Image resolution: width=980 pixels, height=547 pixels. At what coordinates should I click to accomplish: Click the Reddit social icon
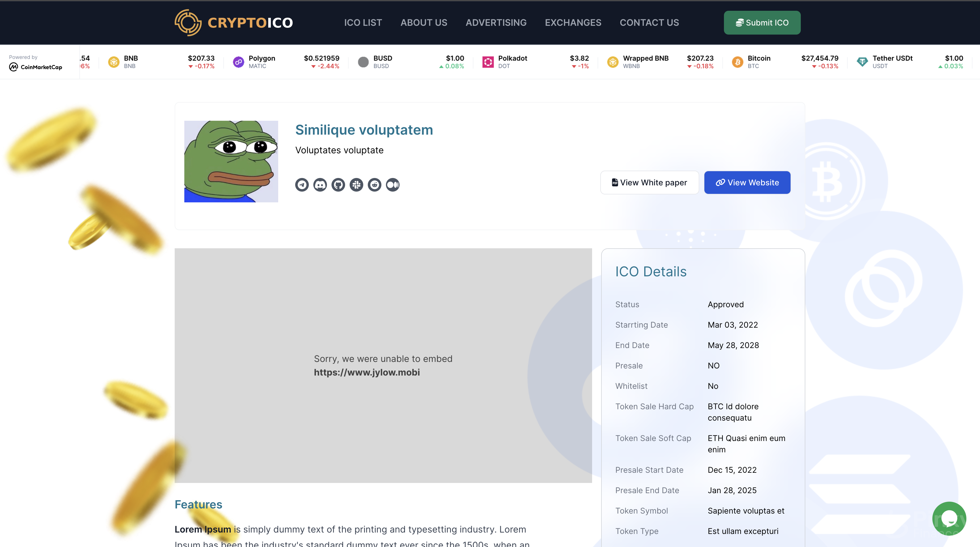375,184
